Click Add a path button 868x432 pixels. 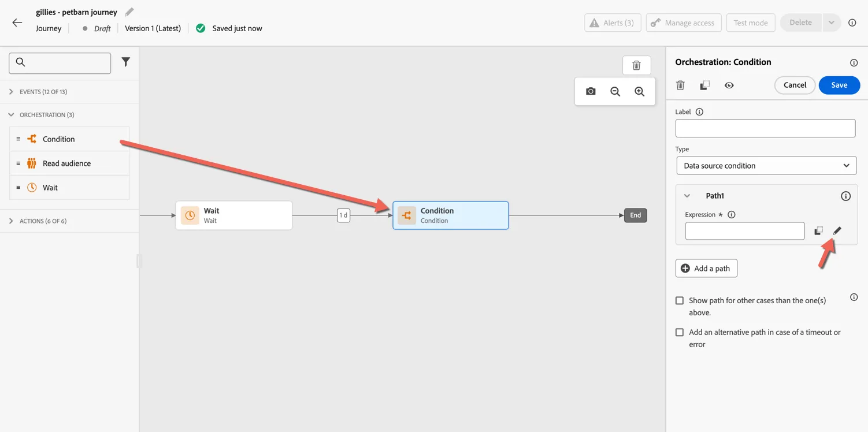point(706,268)
